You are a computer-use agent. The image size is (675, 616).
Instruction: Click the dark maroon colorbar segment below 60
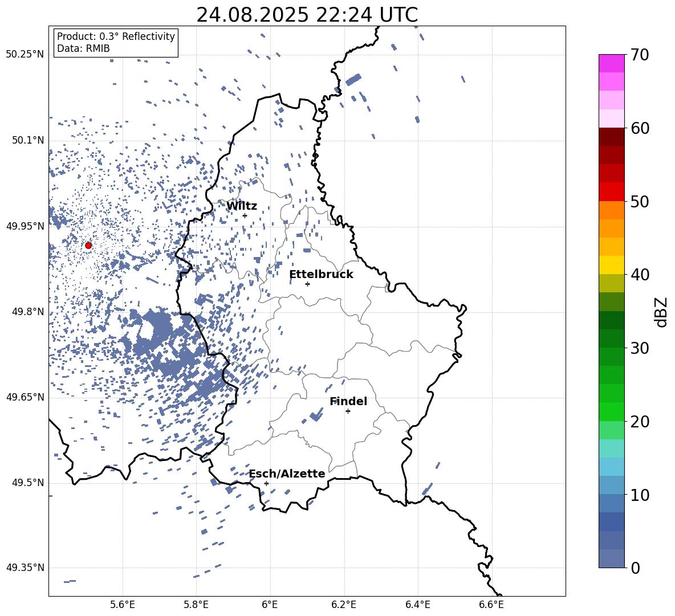(x=611, y=137)
